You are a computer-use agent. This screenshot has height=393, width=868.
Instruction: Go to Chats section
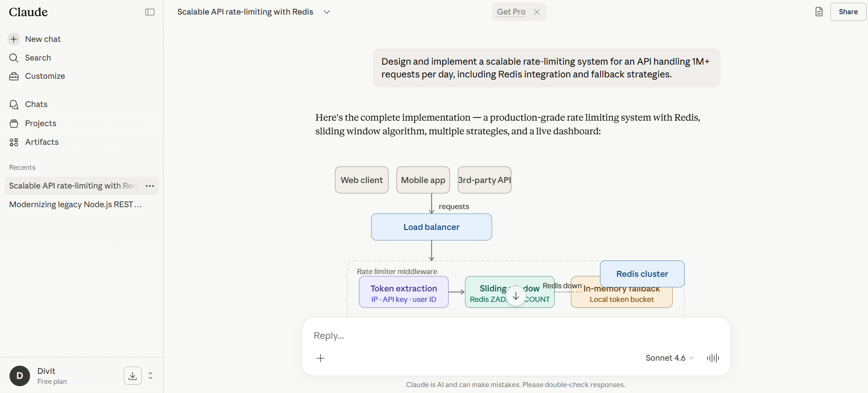pyautogui.click(x=36, y=104)
